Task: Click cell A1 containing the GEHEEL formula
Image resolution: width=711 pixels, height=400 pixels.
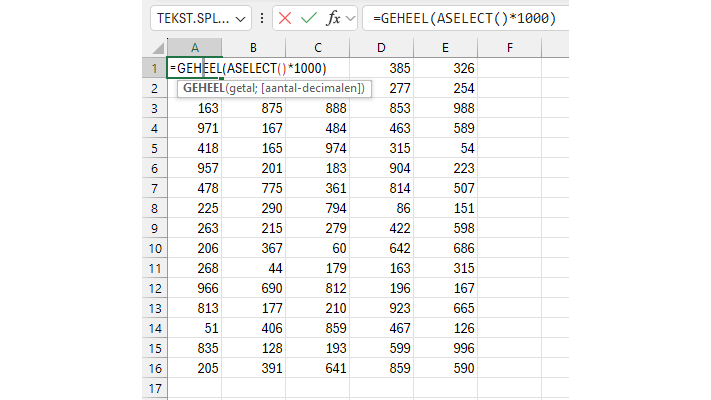Action: pos(195,68)
